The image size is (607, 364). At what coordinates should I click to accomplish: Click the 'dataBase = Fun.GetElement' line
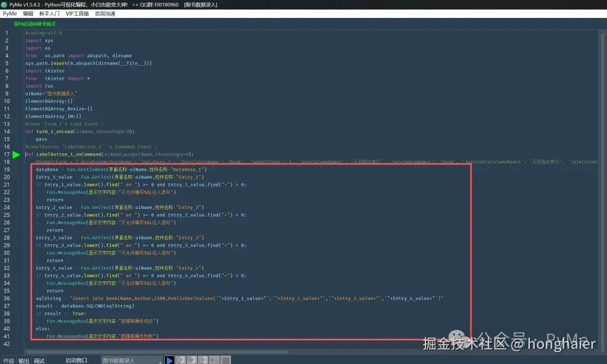tap(121, 170)
